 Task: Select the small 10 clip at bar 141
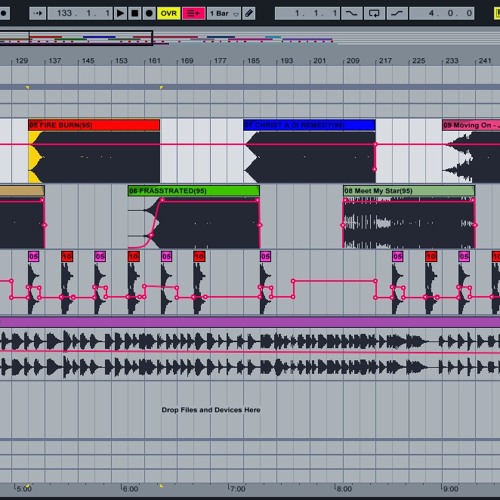tap(67, 256)
